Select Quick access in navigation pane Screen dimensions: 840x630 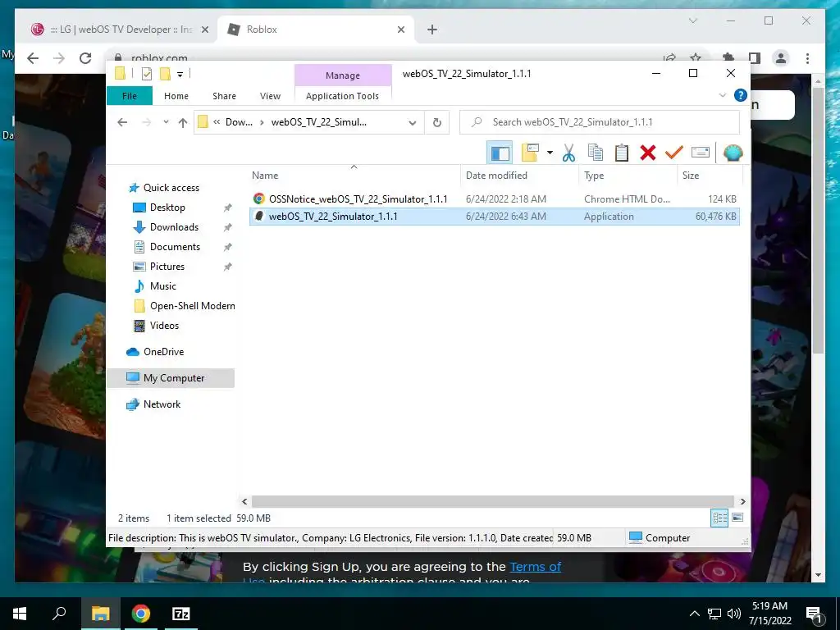coord(171,188)
